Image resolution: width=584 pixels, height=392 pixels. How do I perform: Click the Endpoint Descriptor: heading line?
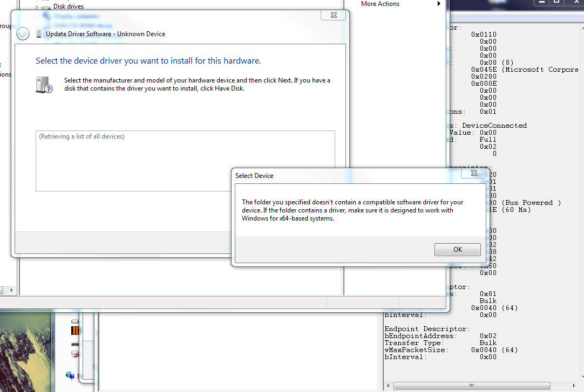[427, 329]
